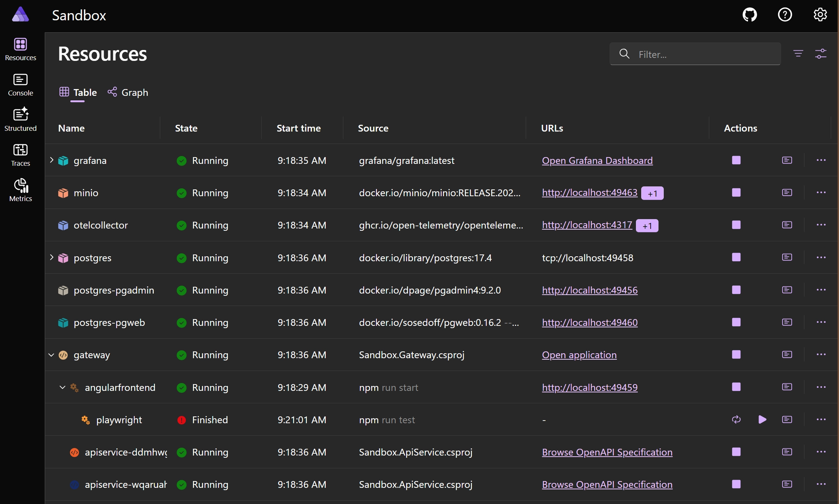
Task: View console logs for apiservice-ddmhwq
Action: 787,452
